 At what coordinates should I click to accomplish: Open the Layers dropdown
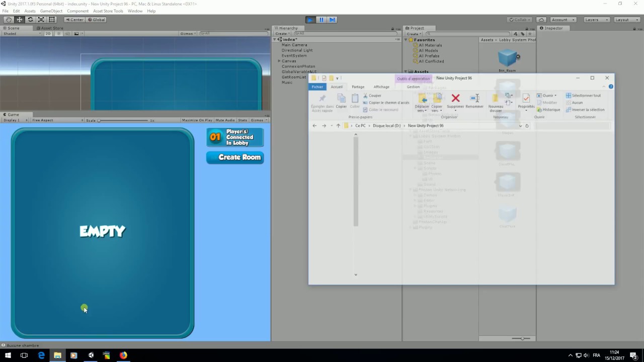click(596, 20)
